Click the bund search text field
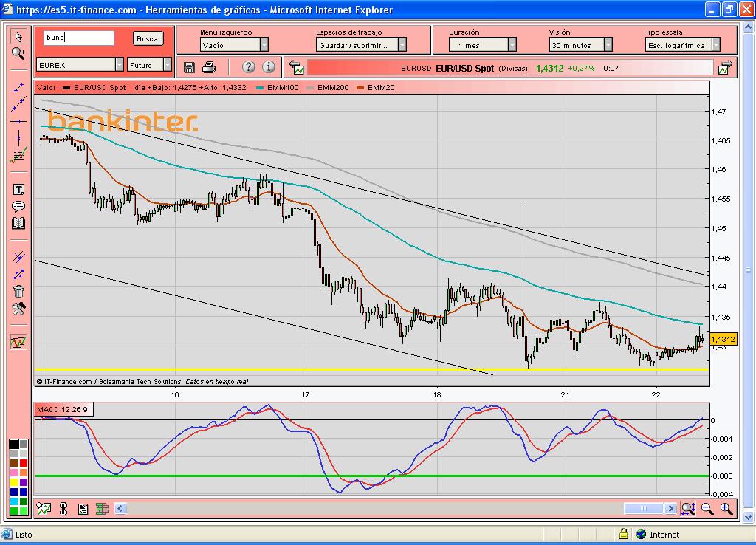The width and height of the screenshot is (756, 545). 79,38
